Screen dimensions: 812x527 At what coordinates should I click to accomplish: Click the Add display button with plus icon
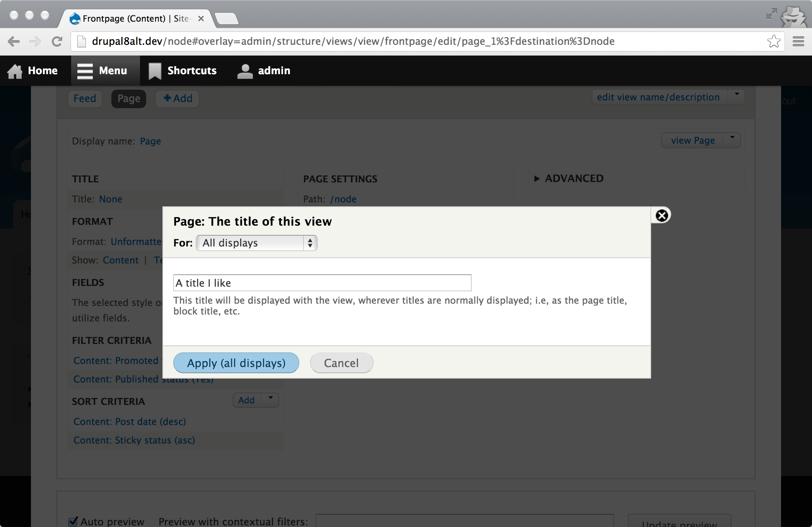click(x=177, y=99)
